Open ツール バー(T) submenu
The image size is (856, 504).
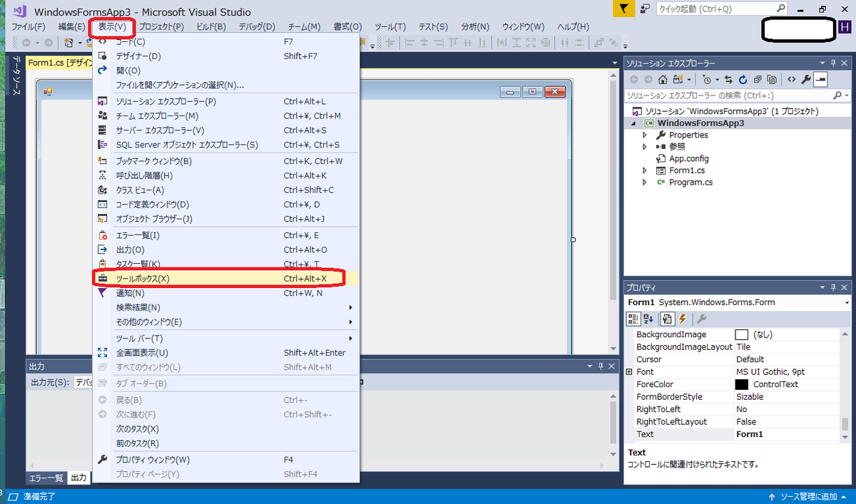[x=226, y=338]
